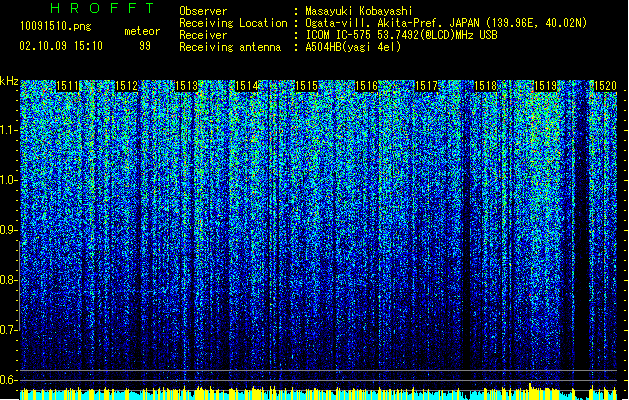
Task: Click the 1517 time marker
Action: click(x=426, y=86)
